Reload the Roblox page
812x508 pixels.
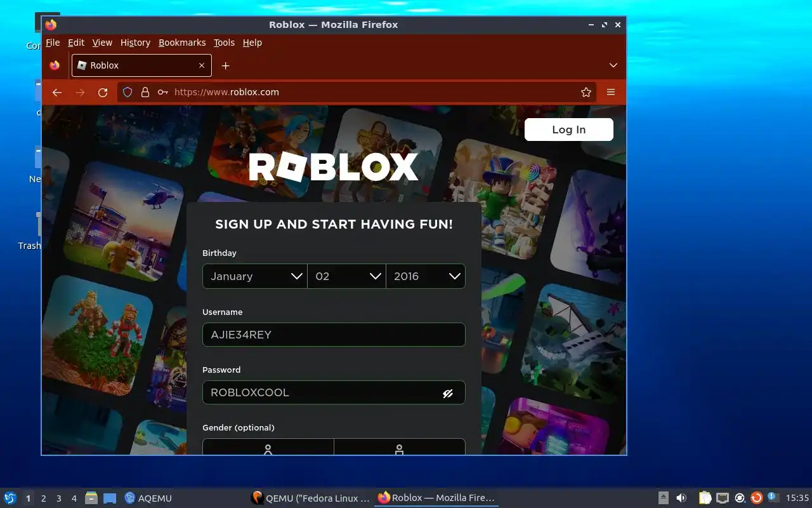pyautogui.click(x=103, y=92)
